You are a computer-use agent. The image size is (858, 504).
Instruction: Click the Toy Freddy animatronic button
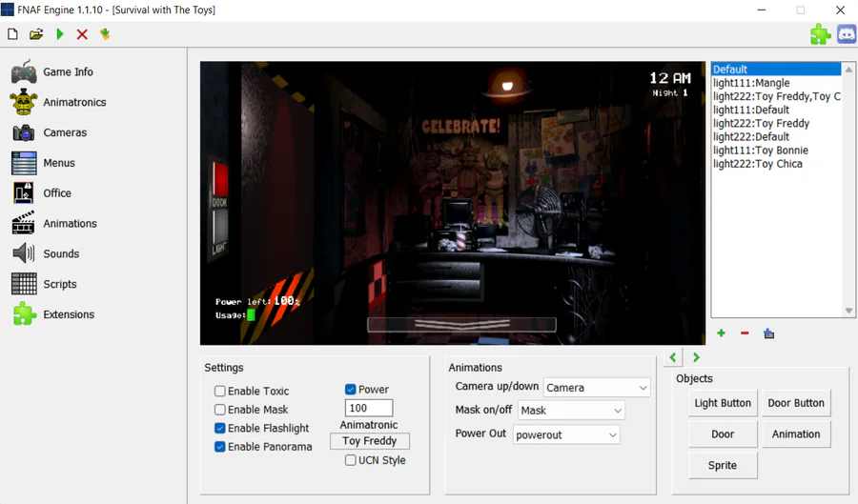[369, 441]
